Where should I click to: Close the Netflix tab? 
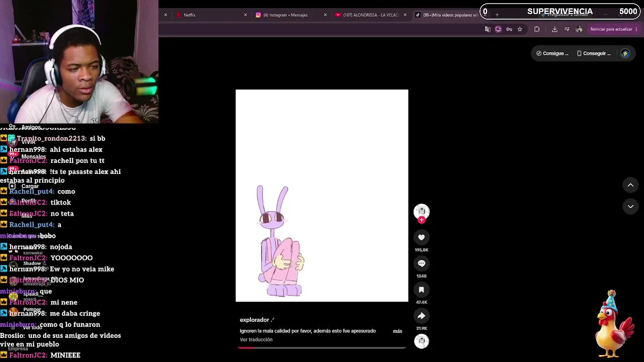[x=246, y=15]
